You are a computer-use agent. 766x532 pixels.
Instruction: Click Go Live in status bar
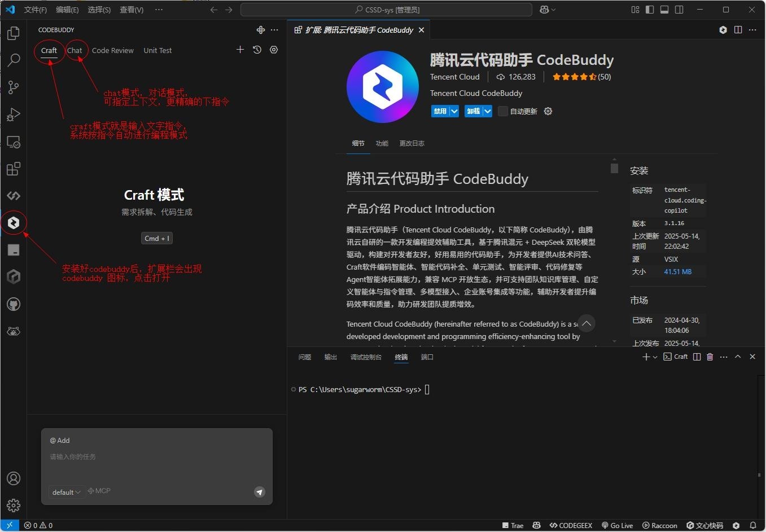point(618,525)
